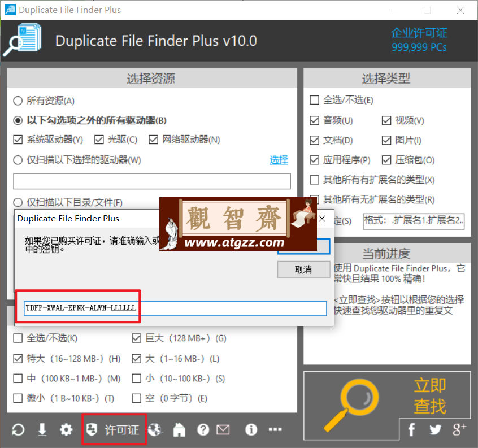This screenshot has height=448, width=478.
Task: Toggle 压缩包(O) checkbox
Action: (386, 160)
